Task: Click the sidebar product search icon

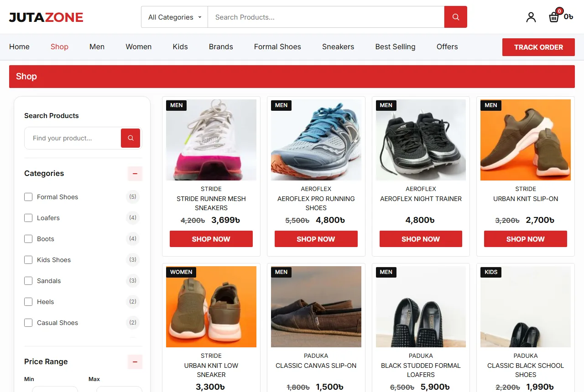Action: tap(130, 138)
